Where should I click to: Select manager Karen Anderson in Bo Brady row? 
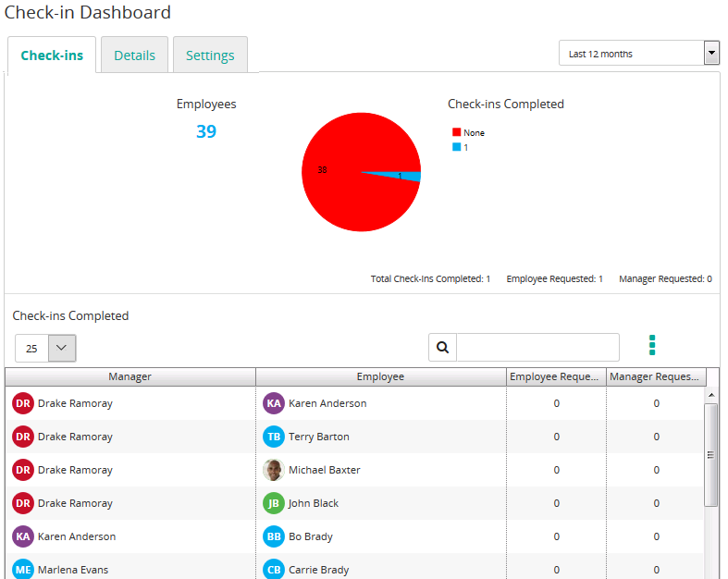click(x=77, y=536)
